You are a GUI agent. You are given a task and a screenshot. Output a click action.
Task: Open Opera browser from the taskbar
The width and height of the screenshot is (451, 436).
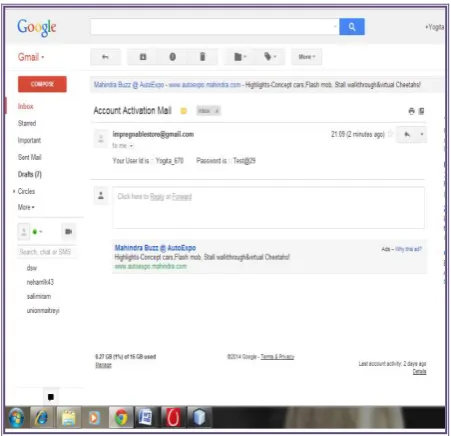pyautogui.click(x=173, y=417)
